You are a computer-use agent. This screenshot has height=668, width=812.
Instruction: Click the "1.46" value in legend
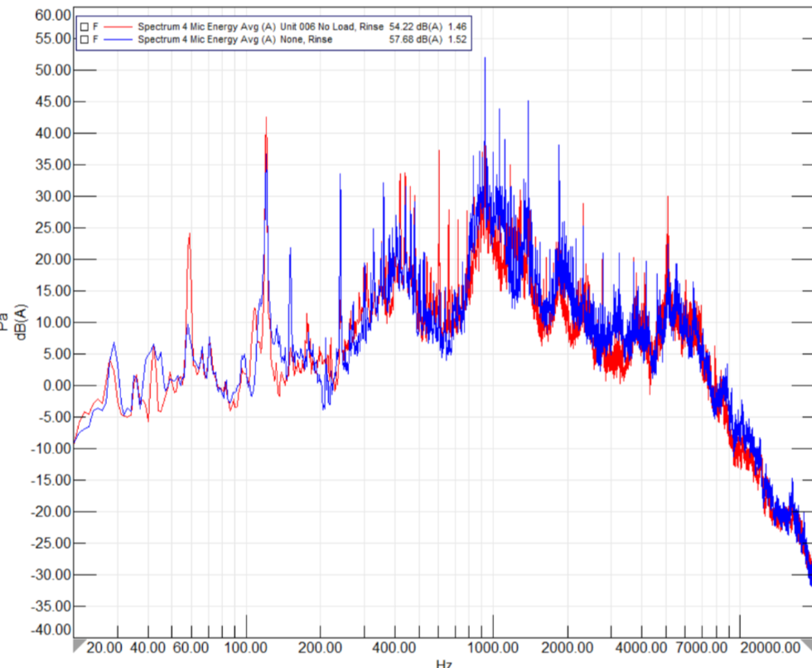[x=457, y=27]
